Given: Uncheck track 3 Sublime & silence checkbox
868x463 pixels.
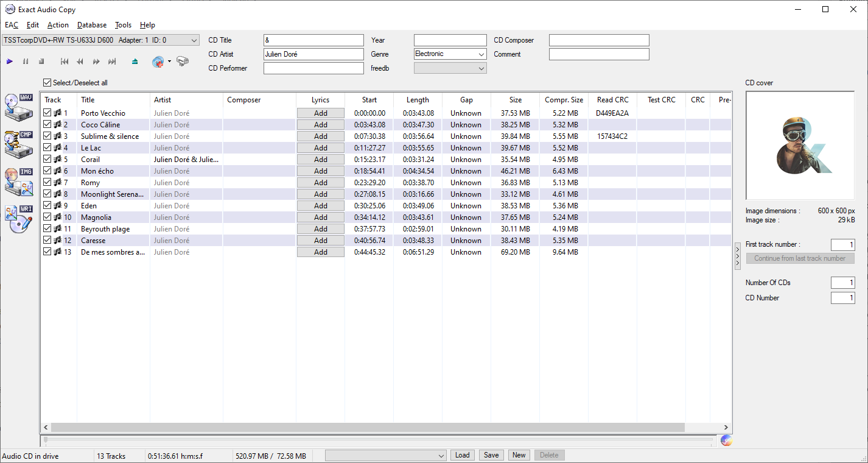Looking at the screenshot, I should coord(47,136).
